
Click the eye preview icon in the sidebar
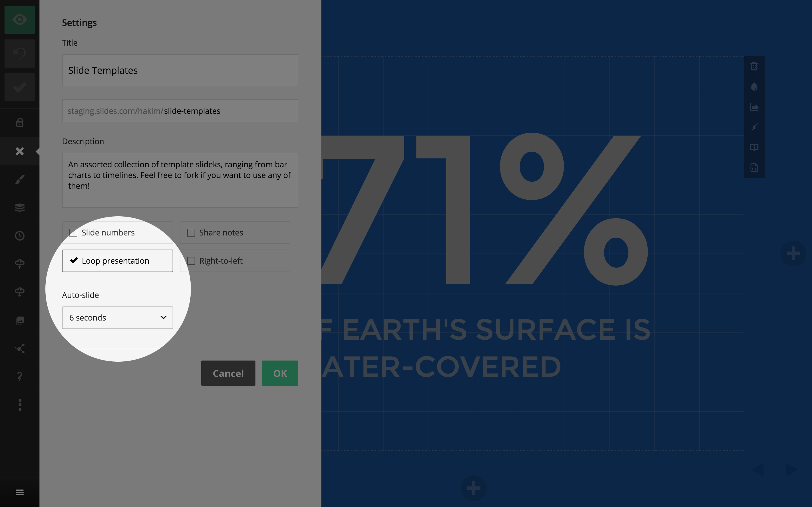pyautogui.click(x=19, y=19)
